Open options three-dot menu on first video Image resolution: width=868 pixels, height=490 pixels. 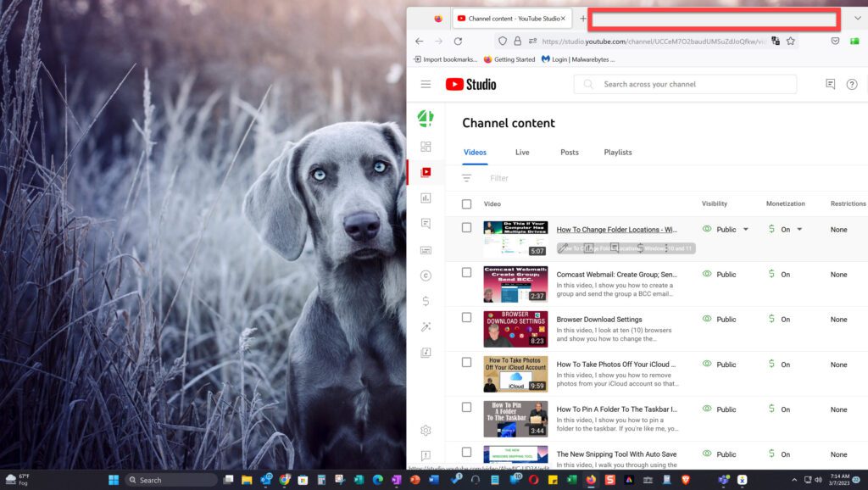[x=666, y=248]
